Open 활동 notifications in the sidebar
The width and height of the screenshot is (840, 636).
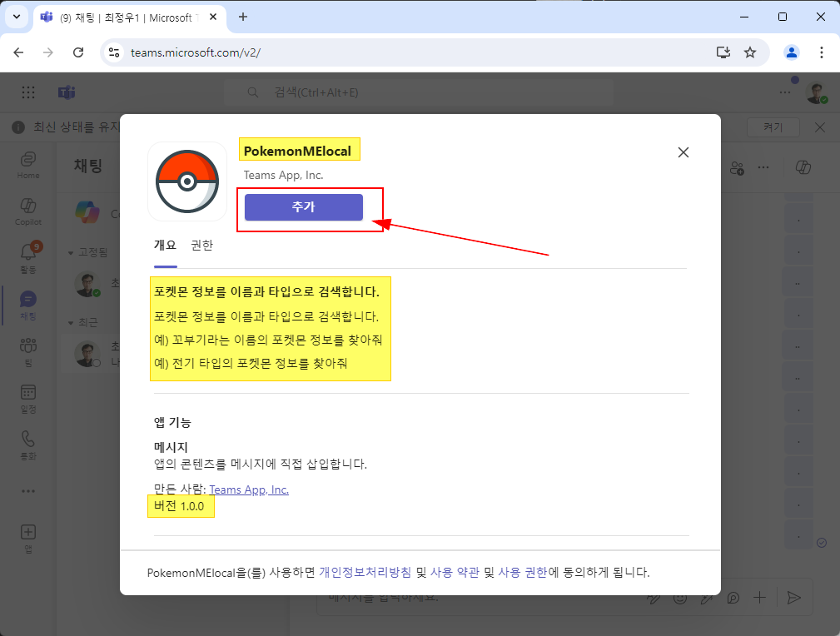click(x=27, y=258)
